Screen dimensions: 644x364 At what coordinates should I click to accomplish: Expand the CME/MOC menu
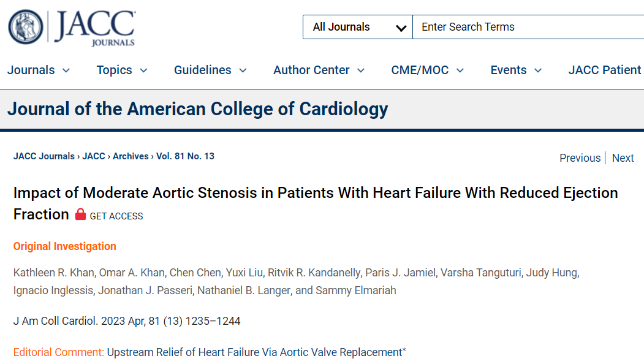pos(428,70)
